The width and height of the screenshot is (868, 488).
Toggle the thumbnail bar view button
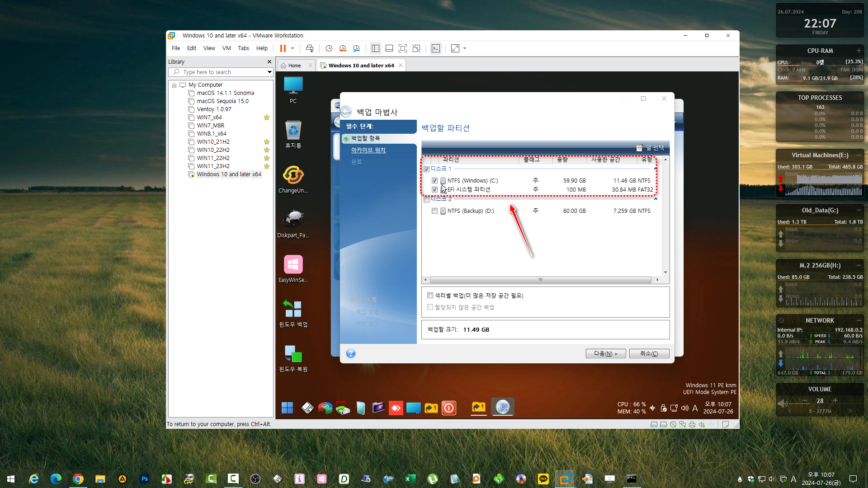tap(389, 48)
